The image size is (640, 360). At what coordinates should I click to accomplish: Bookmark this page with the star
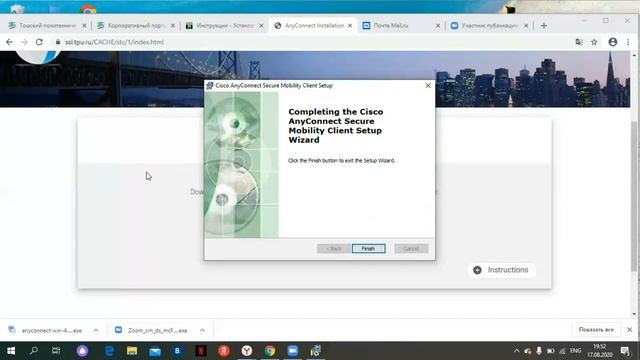594,42
